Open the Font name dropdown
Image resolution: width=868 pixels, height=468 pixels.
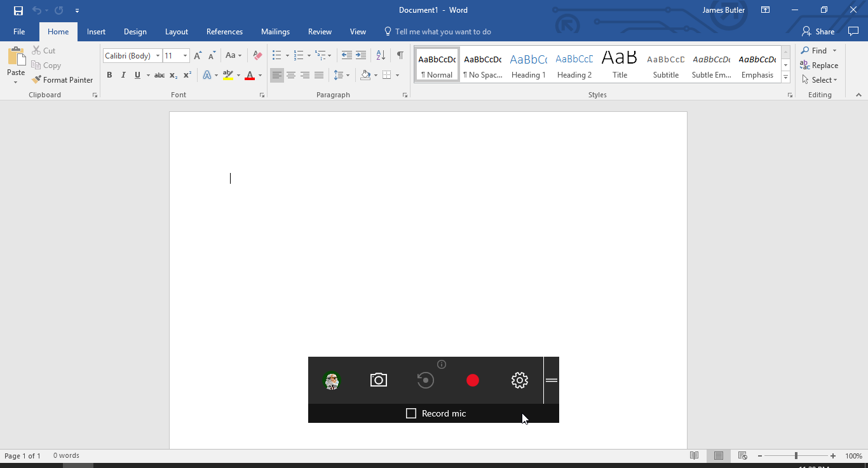[158, 55]
